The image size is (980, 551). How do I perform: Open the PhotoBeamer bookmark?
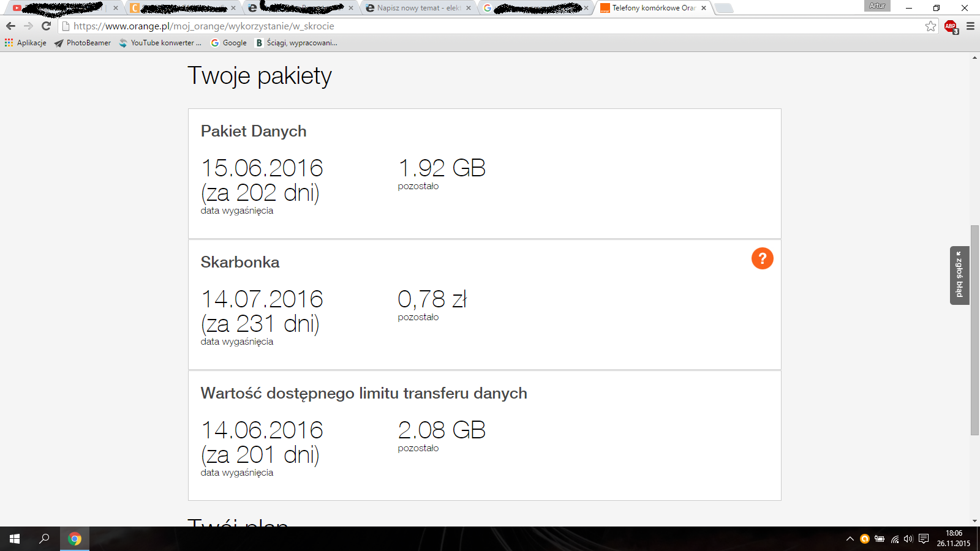[x=83, y=43]
